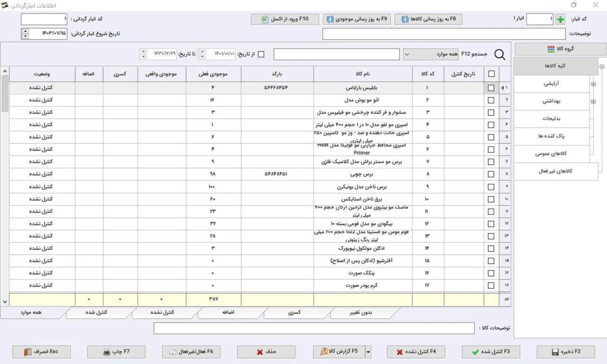Click the report icon on F5 گزارش کالا
The height and width of the screenshot is (364, 607).
tap(324, 352)
